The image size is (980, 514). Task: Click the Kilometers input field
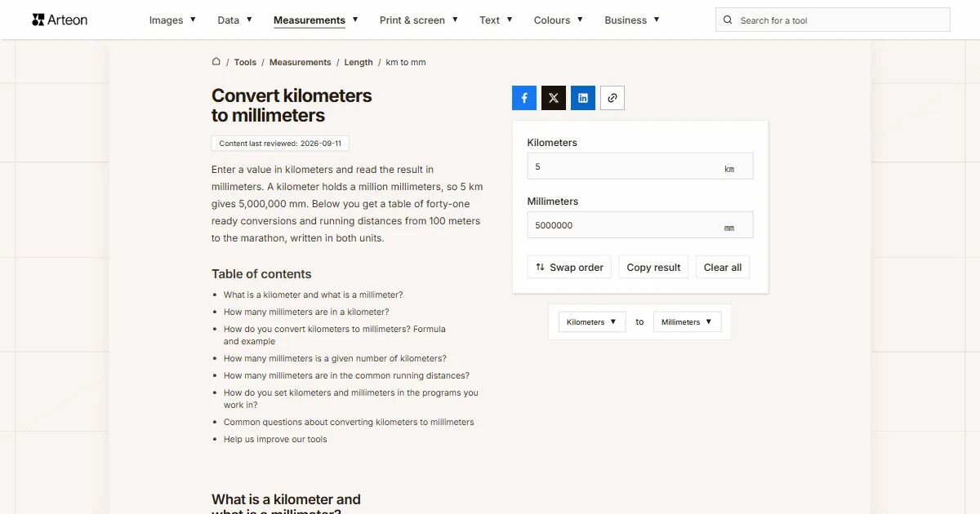tap(640, 166)
